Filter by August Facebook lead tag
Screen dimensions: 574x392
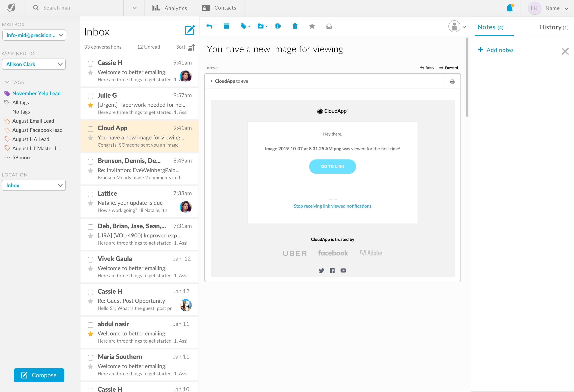37,130
